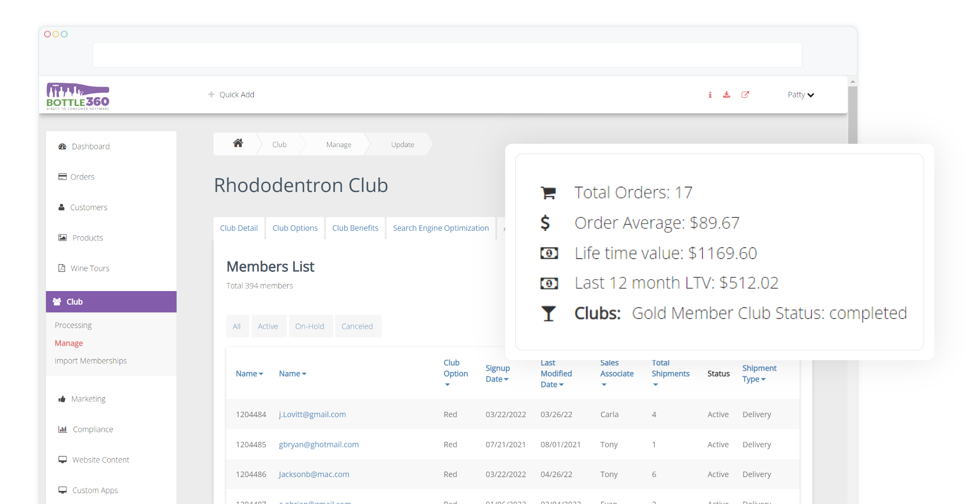Screen dimensions: 980x504
Task: Click the Bottle360 logo
Action: (x=78, y=96)
